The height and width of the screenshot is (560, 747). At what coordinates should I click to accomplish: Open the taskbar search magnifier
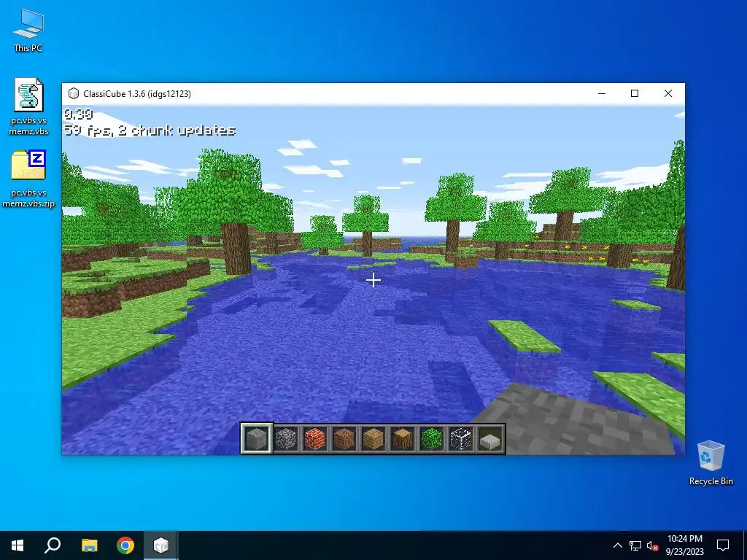(x=53, y=545)
